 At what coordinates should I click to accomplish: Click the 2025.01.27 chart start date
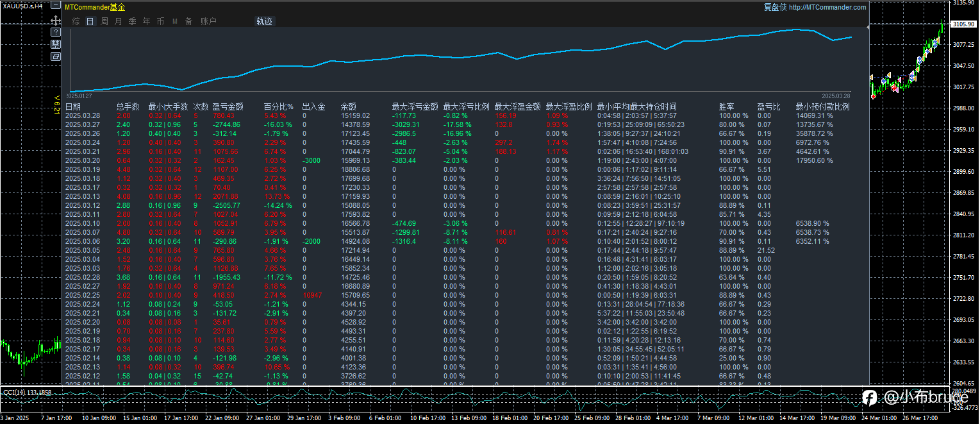tap(80, 95)
